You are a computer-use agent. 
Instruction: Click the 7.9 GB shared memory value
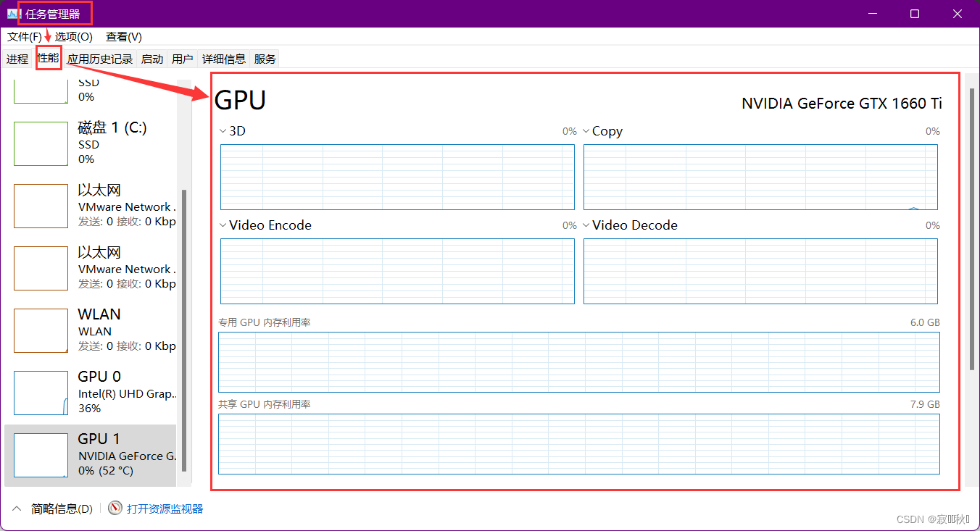coord(925,404)
